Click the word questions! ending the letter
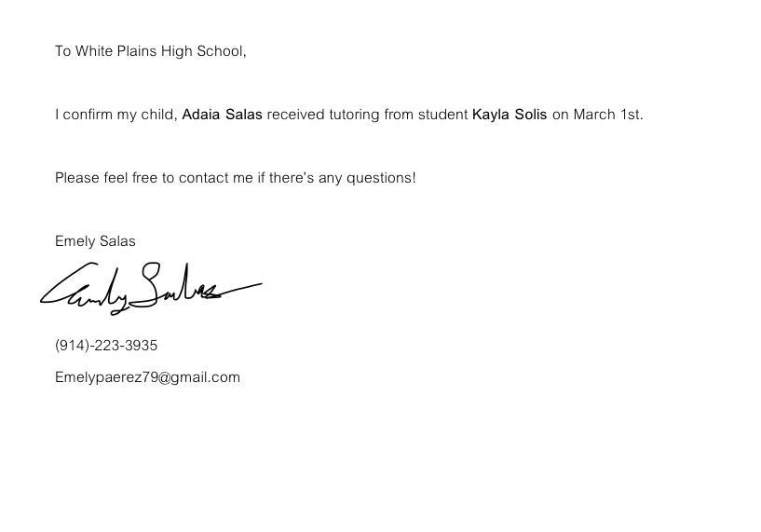761x532 pixels. point(381,178)
